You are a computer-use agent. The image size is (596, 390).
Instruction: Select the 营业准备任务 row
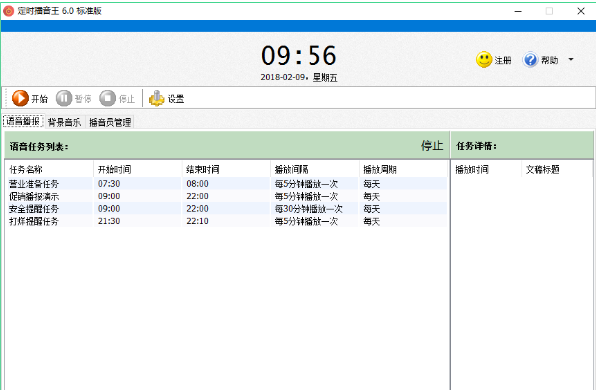tap(227, 184)
